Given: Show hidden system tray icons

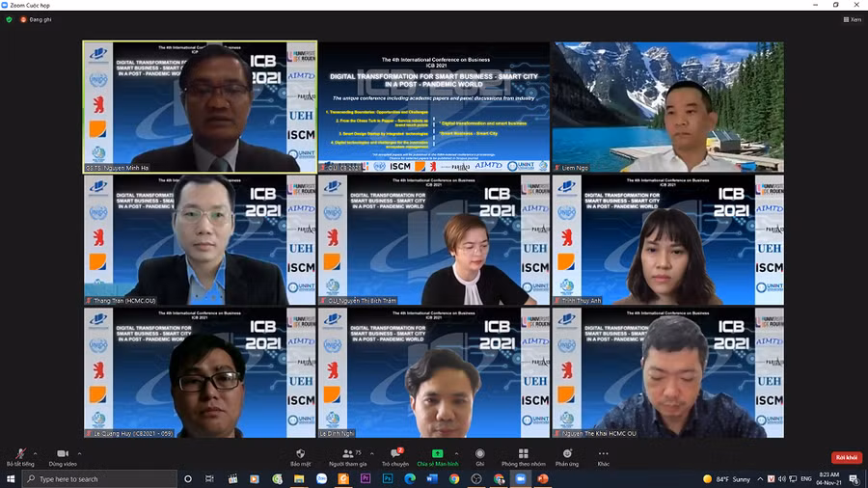Looking at the screenshot, I should pos(761,479).
